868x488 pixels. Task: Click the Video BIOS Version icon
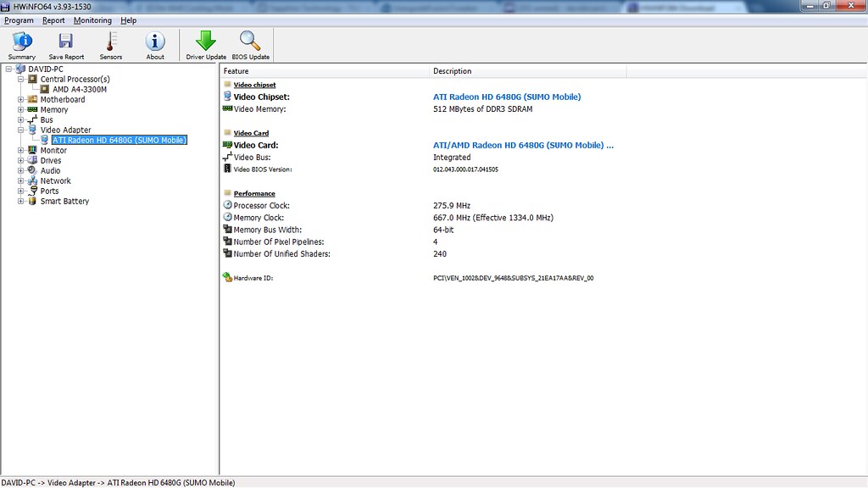(x=227, y=169)
